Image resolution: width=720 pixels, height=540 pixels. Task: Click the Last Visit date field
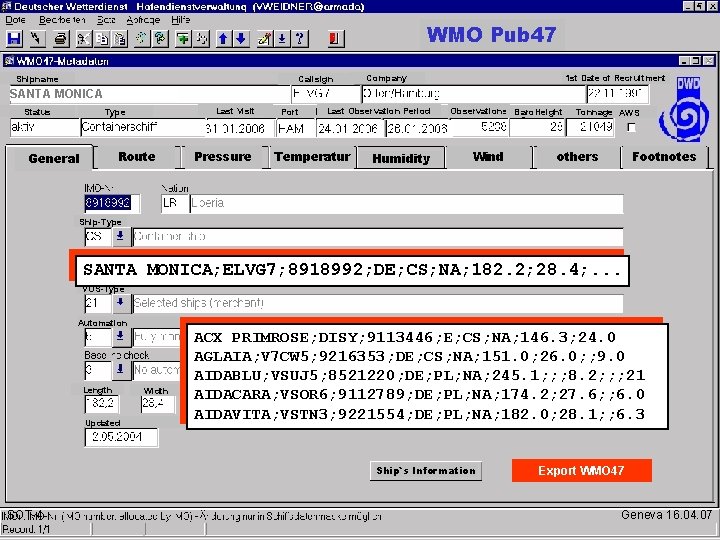pos(240,128)
